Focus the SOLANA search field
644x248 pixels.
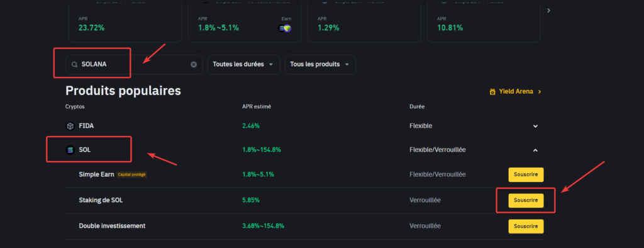134,65
